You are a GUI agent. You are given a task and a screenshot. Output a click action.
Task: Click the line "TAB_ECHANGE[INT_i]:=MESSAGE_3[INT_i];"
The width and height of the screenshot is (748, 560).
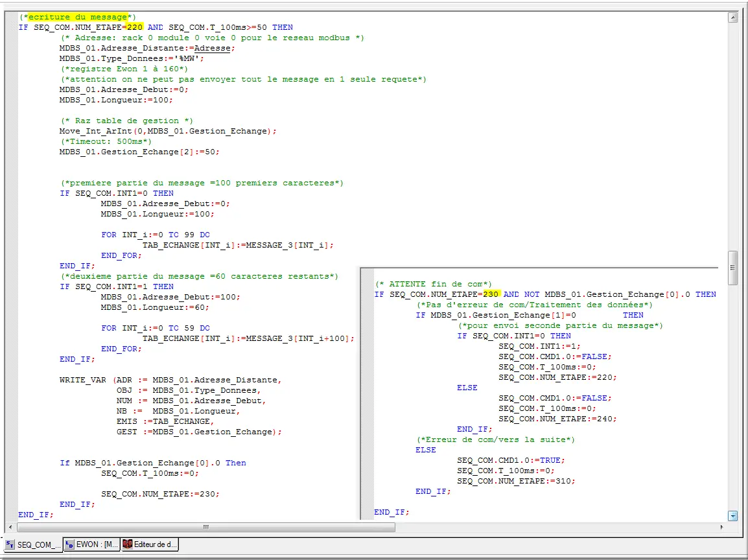(x=238, y=245)
